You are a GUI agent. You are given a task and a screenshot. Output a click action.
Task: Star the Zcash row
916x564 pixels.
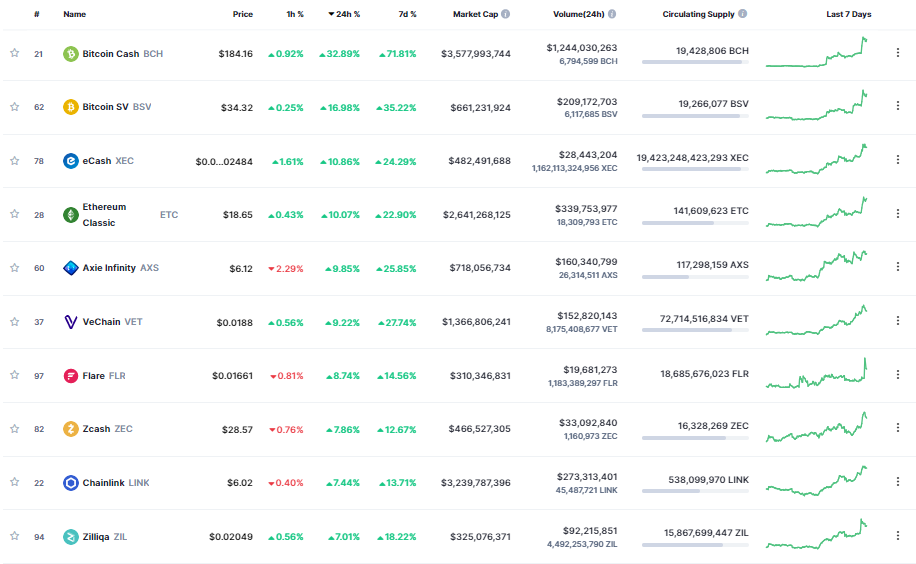click(x=15, y=428)
